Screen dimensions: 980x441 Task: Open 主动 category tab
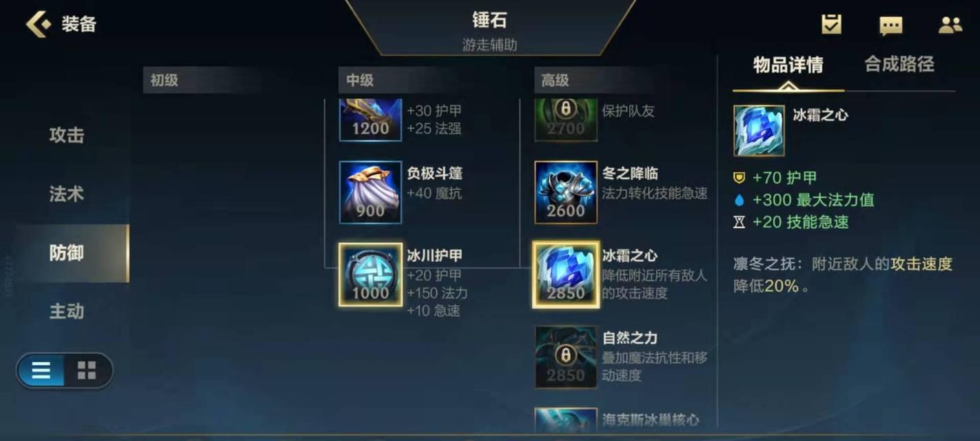[x=67, y=311]
